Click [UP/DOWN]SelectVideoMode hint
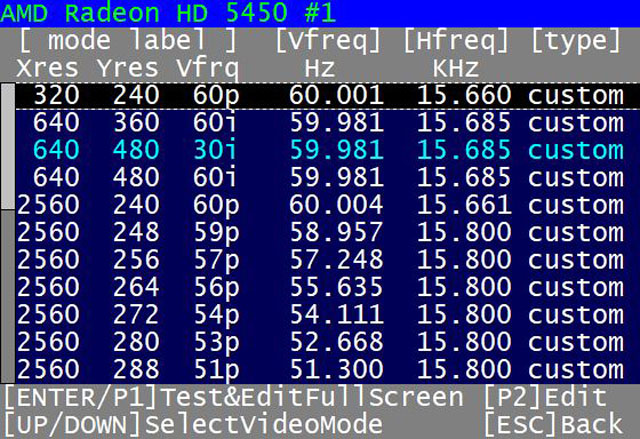The height and width of the screenshot is (439, 640). [x=193, y=424]
